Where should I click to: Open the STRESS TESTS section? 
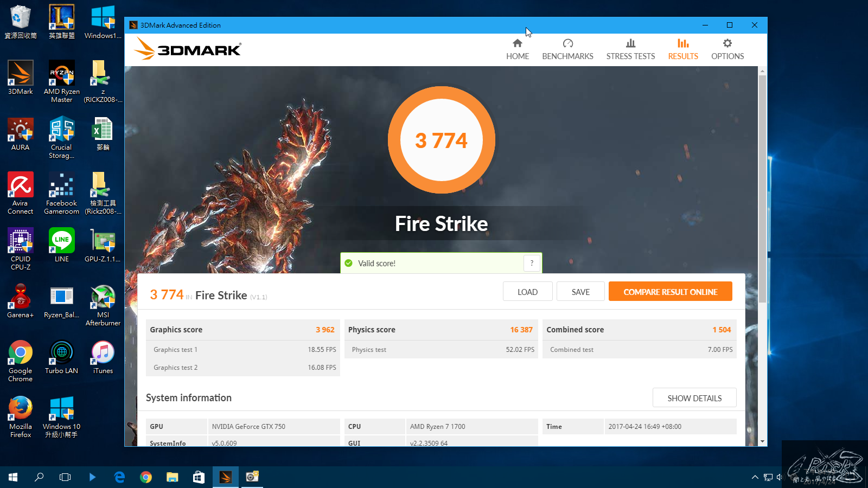click(x=630, y=49)
